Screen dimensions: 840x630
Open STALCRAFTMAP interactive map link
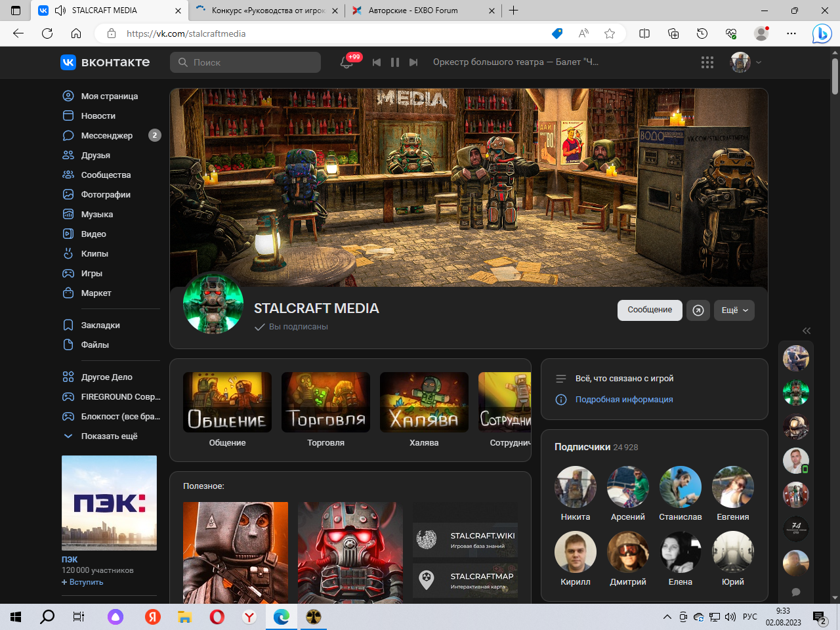pos(465,581)
